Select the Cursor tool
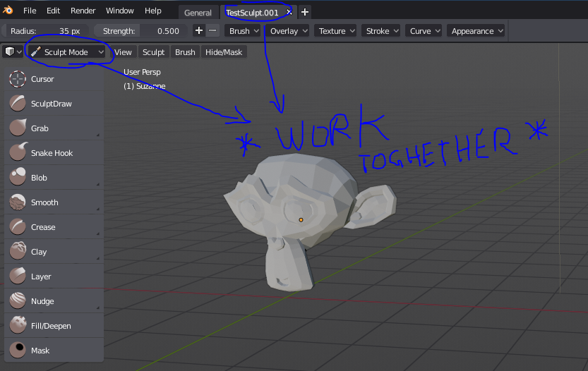The image size is (588, 371). point(54,79)
